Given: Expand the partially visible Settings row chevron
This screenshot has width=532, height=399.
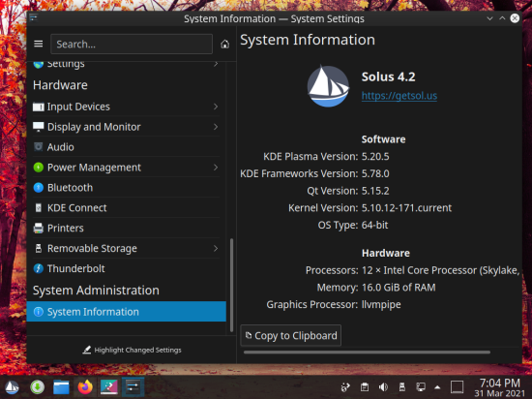Looking at the screenshot, I should point(216,64).
